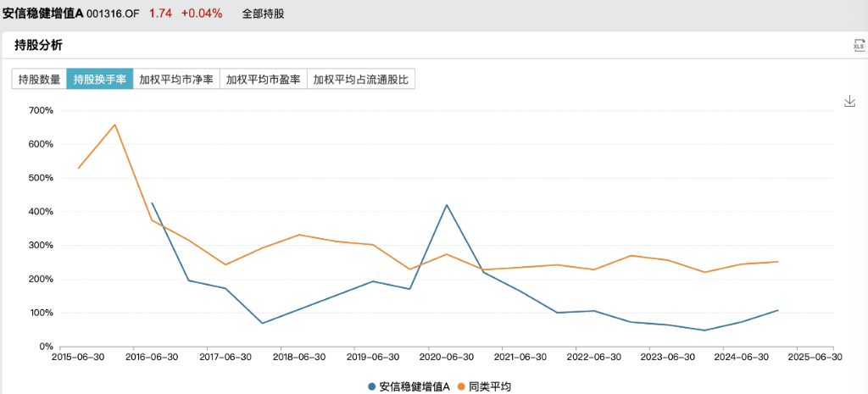Download the chart image
The width and height of the screenshot is (868, 394).
pyautogui.click(x=849, y=101)
